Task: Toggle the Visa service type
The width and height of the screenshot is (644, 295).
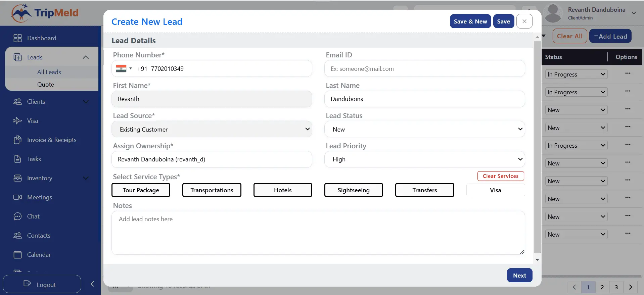Action: (495, 190)
